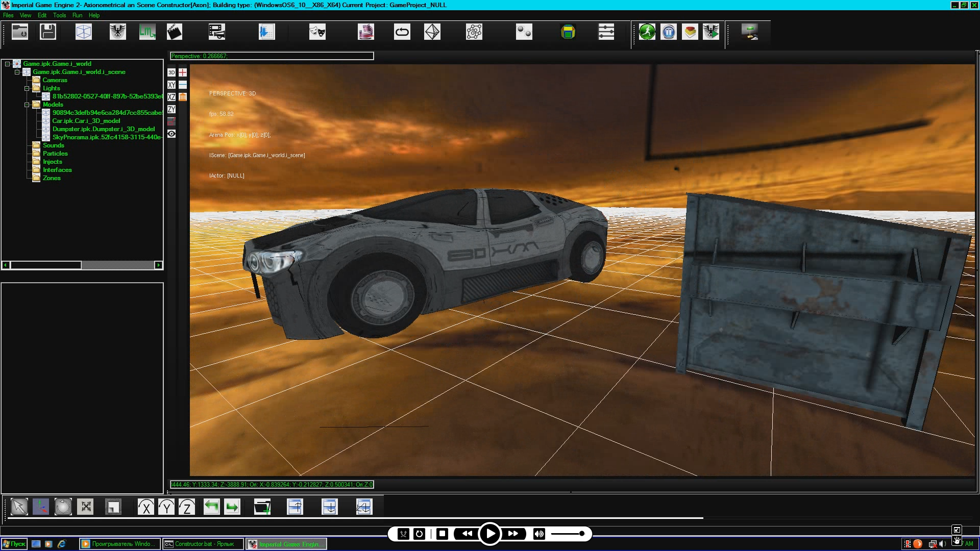Switch viewport to XZ view
The image size is (980, 551).
[x=171, y=97]
